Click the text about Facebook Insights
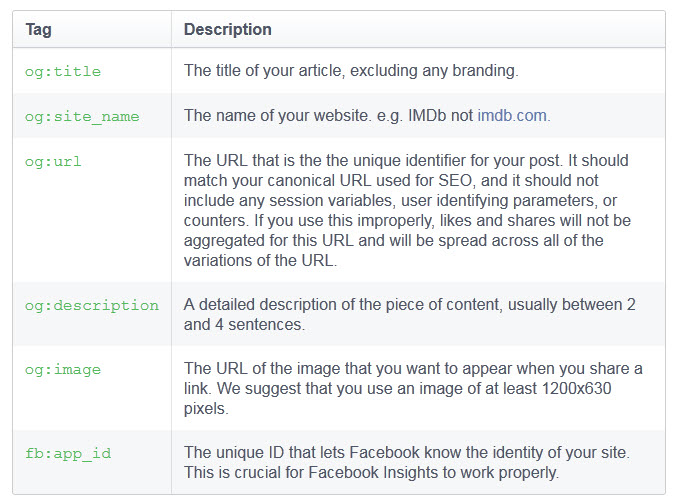Viewport: 679px width, 499px height. 407,463
